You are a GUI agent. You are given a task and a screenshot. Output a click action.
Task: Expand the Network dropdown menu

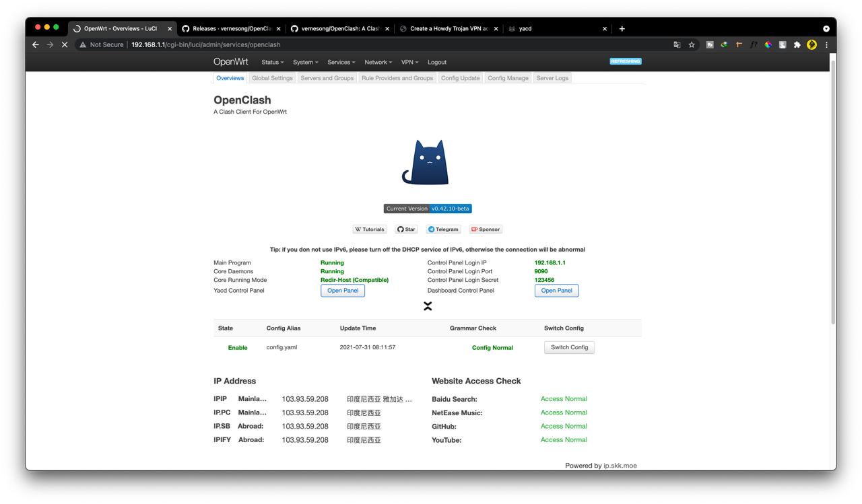(x=378, y=62)
